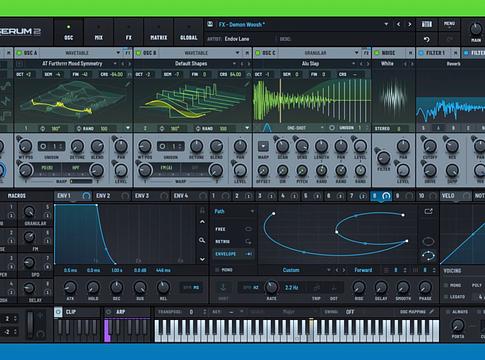Click the save preset disk icon

(210, 24)
